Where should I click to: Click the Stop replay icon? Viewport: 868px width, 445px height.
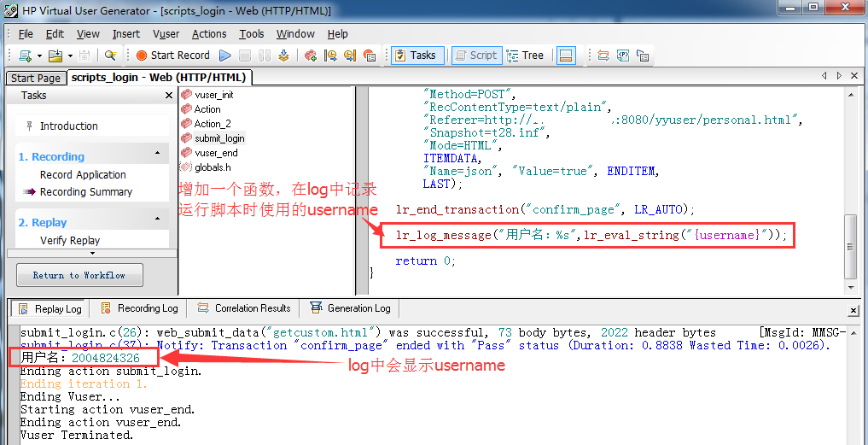(245, 56)
